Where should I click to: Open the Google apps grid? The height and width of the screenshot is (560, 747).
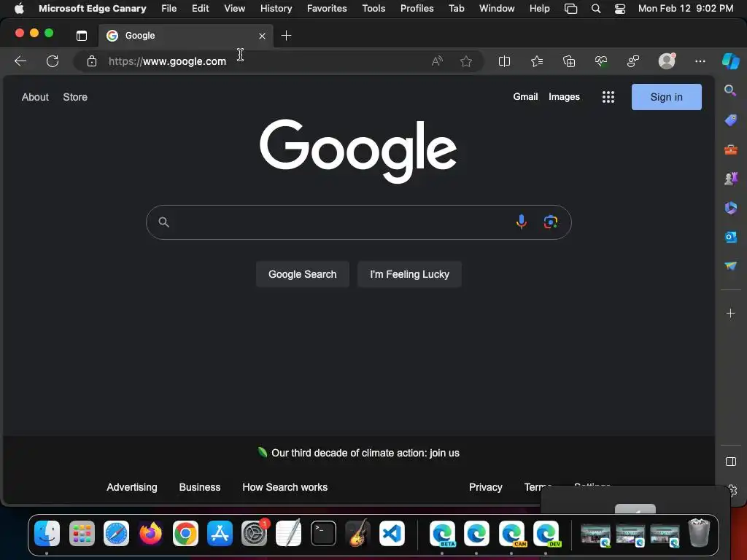click(x=608, y=97)
